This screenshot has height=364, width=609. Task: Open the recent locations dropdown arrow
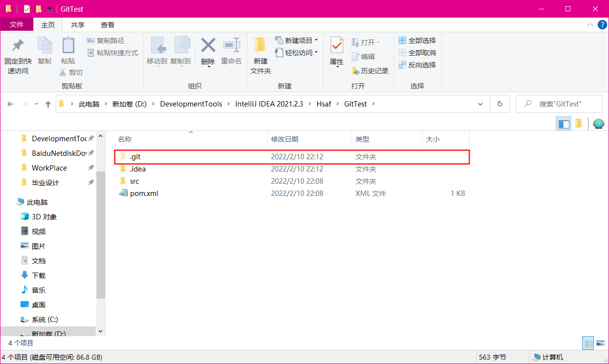(37, 104)
